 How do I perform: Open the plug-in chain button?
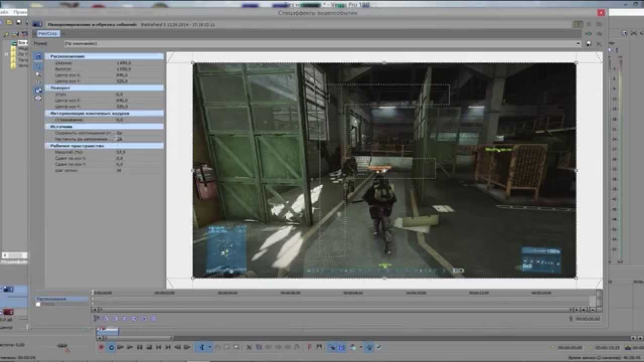(x=588, y=33)
